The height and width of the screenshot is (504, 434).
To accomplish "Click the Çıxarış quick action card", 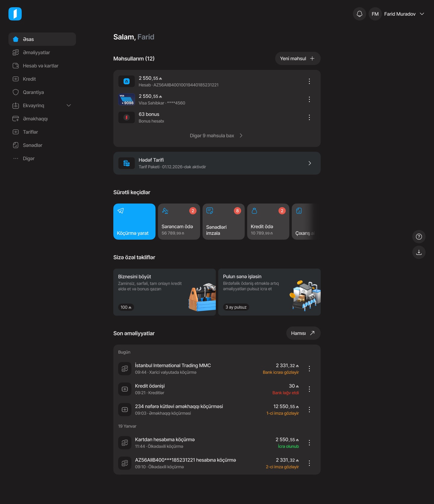I will point(306,222).
